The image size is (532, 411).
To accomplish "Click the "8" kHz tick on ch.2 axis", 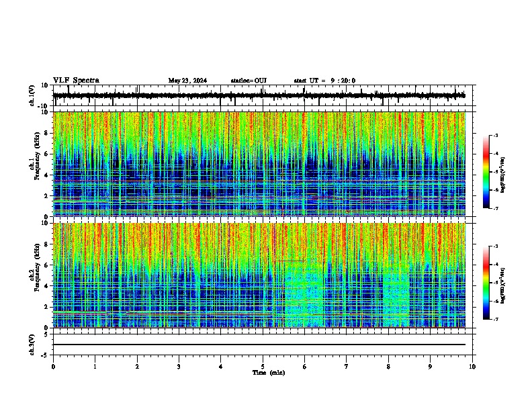I will [46, 244].
